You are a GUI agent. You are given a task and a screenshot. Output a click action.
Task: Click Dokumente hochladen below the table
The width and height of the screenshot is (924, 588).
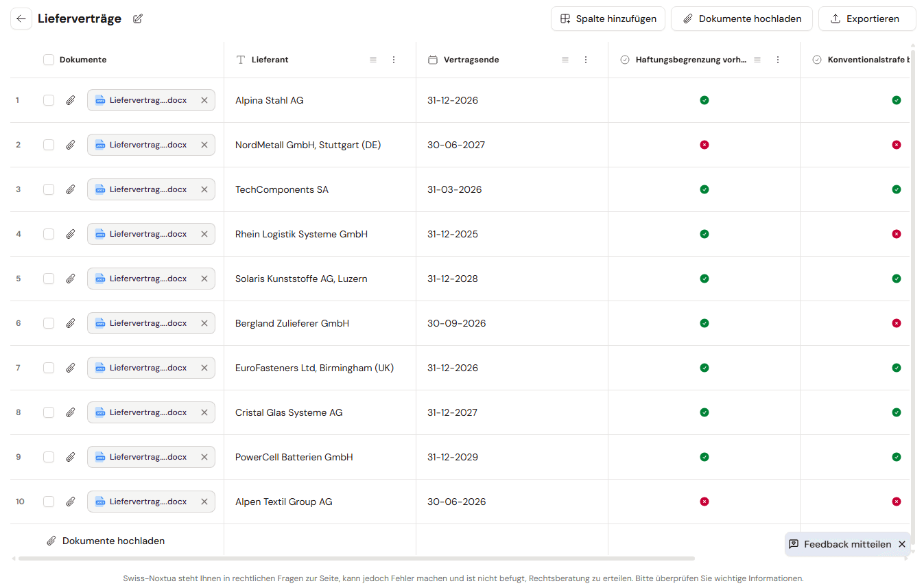106,541
